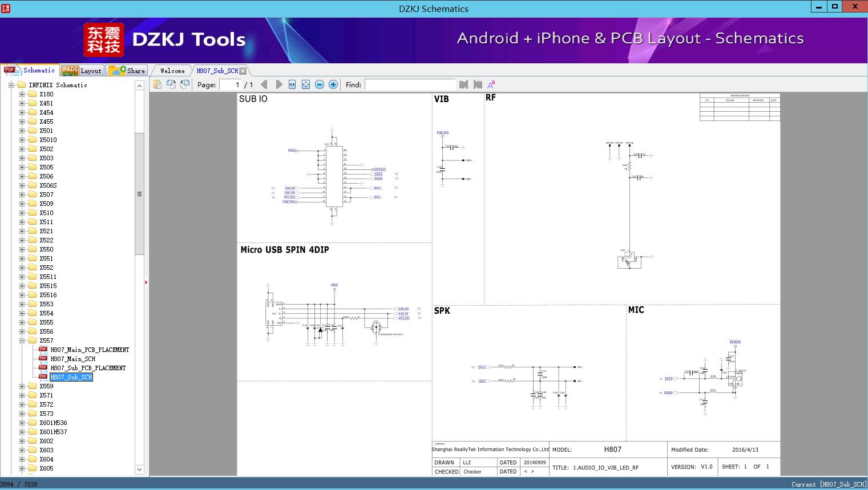Open the Welcome tab
868x490 pixels.
pyautogui.click(x=171, y=70)
